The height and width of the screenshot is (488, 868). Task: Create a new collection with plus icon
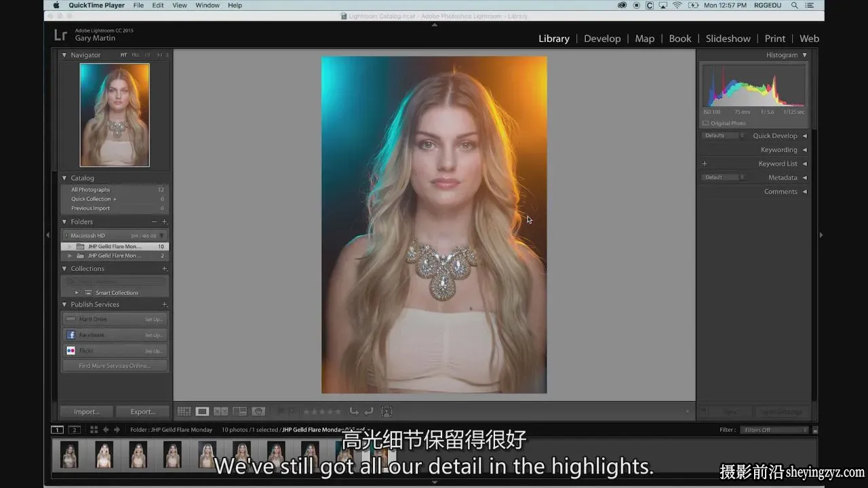click(164, 269)
